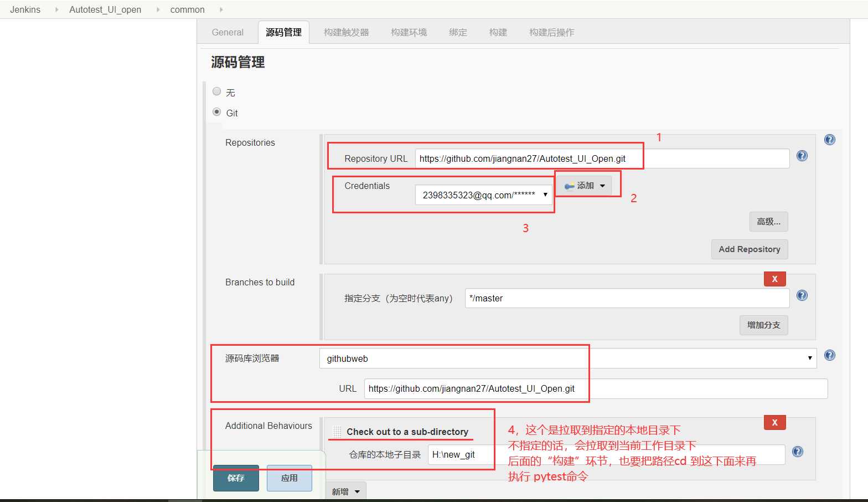Viewport: 868px width, 502px height.
Task: Open help for the Repository URL field
Action: point(802,156)
